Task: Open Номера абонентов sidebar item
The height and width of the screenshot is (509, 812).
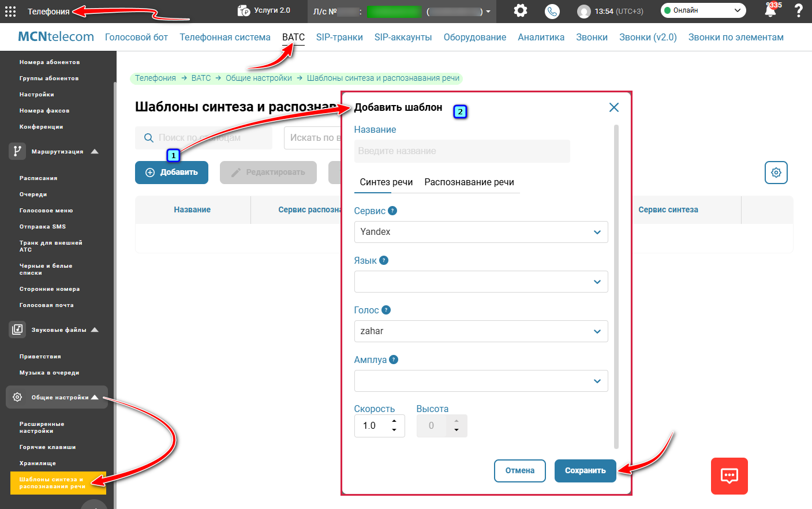Action: click(50, 62)
